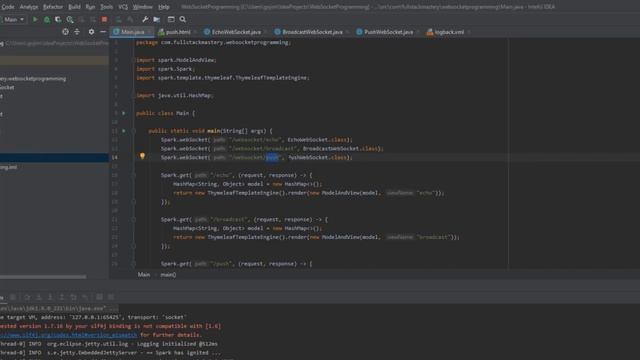The height and width of the screenshot is (360, 640).
Task: Click the Evaluate Expression debugger icon
Action: click(x=99, y=297)
